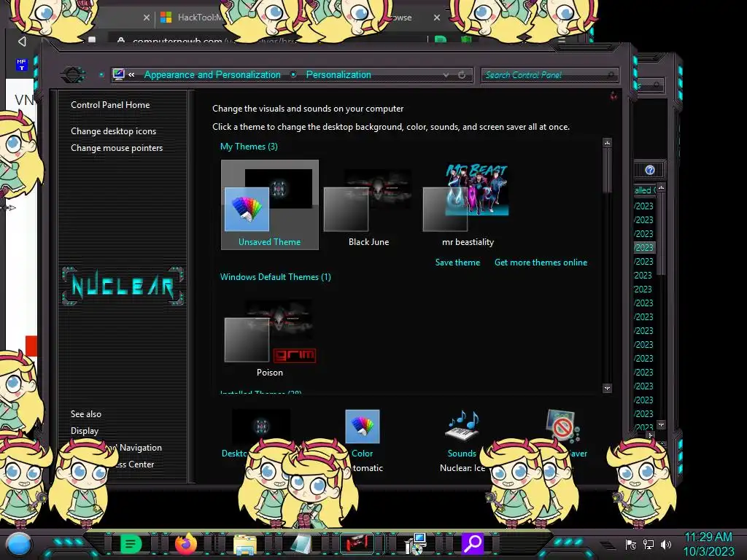Click the themes list scrollbar thumb
The height and width of the screenshot is (560, 747).
point(607,171)
